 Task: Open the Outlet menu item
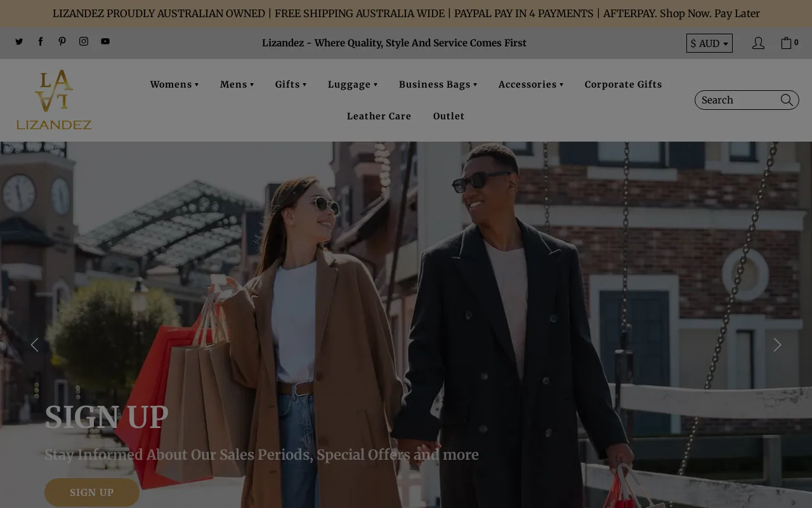point(449,116)
